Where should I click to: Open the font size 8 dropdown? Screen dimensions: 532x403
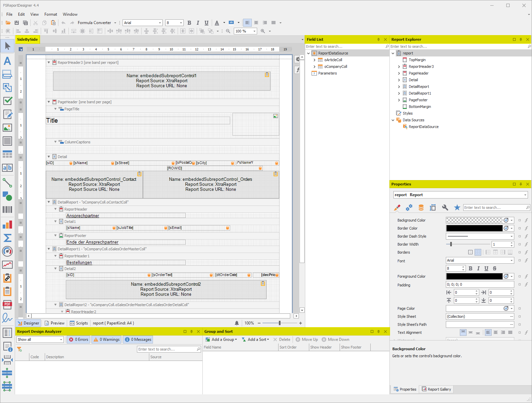tap(181, 23)
